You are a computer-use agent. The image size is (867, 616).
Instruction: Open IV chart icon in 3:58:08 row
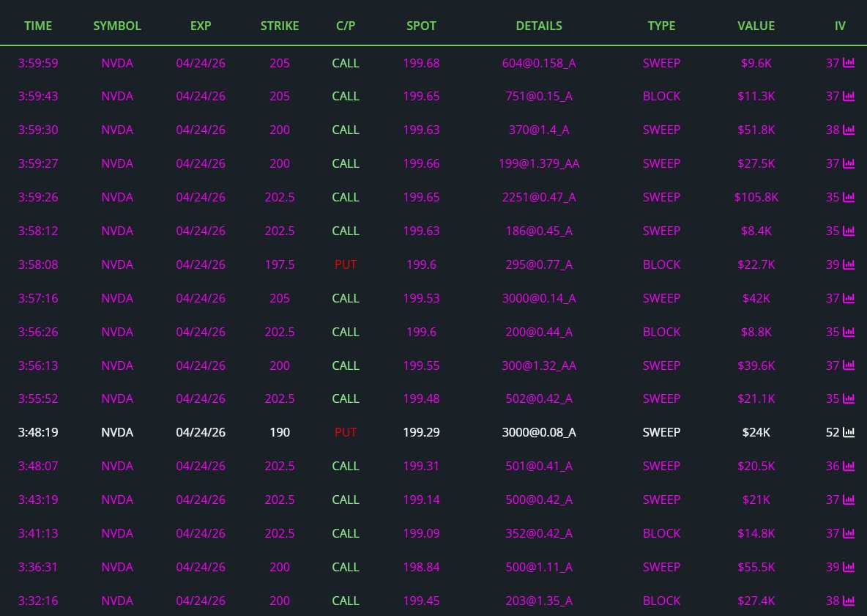tap(848, 264)
